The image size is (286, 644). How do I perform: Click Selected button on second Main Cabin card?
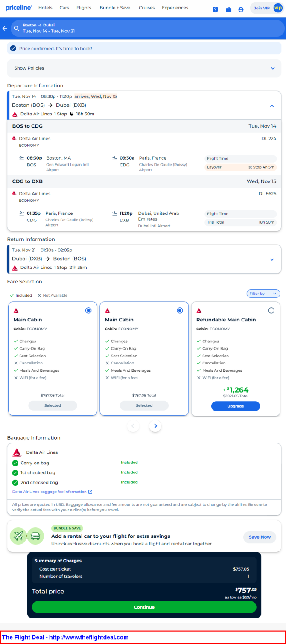(x=144, y=405)
